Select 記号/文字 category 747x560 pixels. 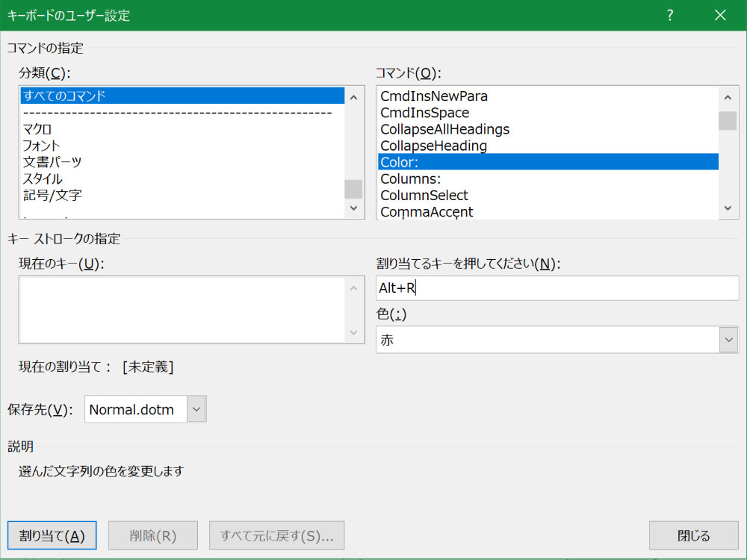pyautogui.click(x=182, y=195)
